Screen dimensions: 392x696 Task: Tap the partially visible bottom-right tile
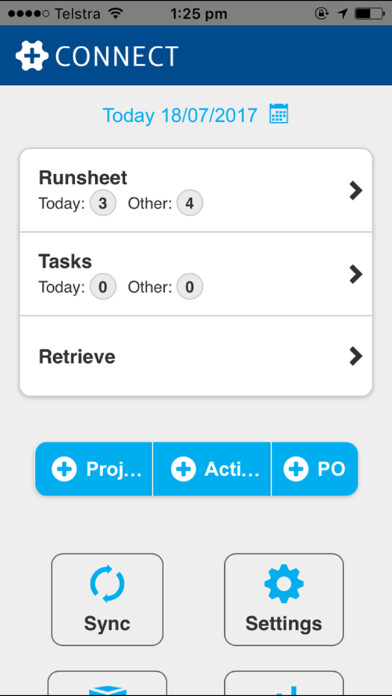coord(284,684)
